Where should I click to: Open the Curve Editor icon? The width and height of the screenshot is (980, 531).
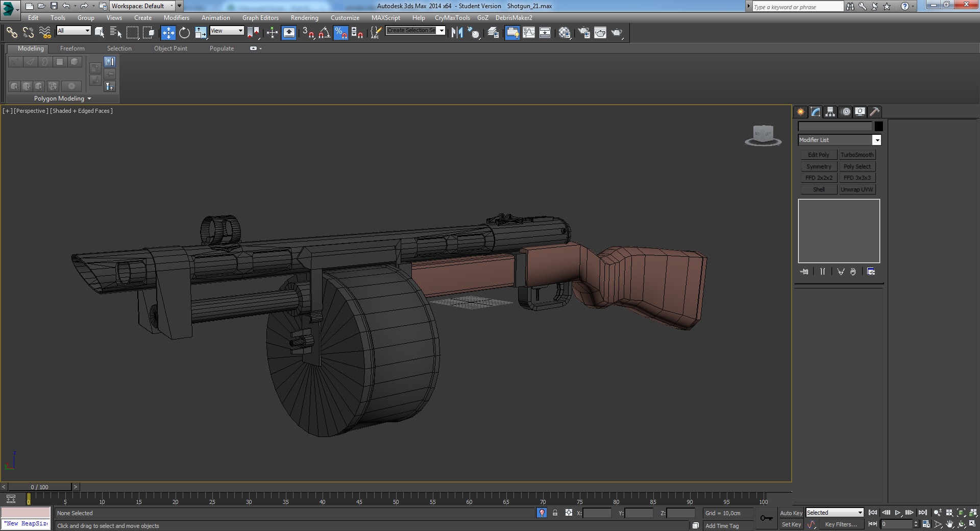click(x=529, y=33)
